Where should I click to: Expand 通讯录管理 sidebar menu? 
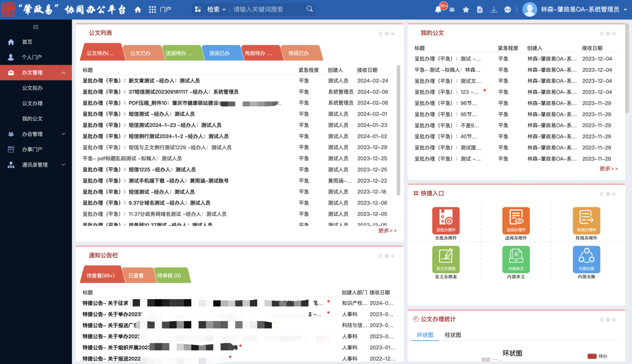[36, 165]
